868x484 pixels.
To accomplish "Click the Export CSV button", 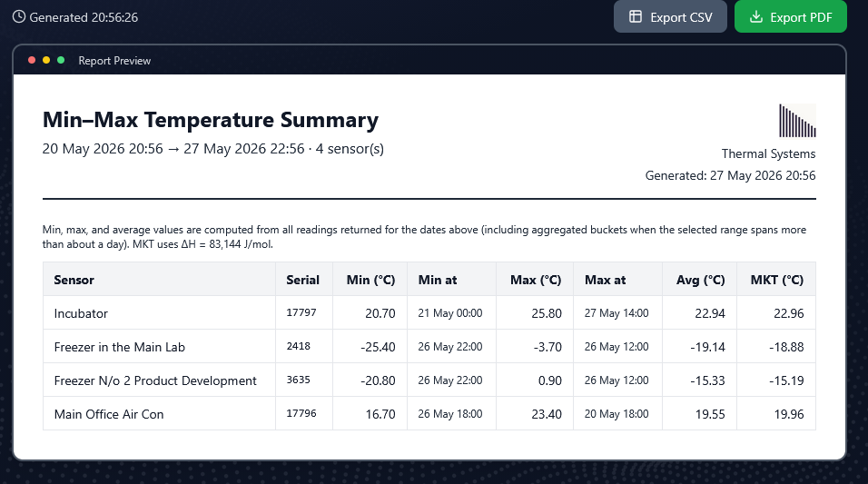I will pos(670,16).
